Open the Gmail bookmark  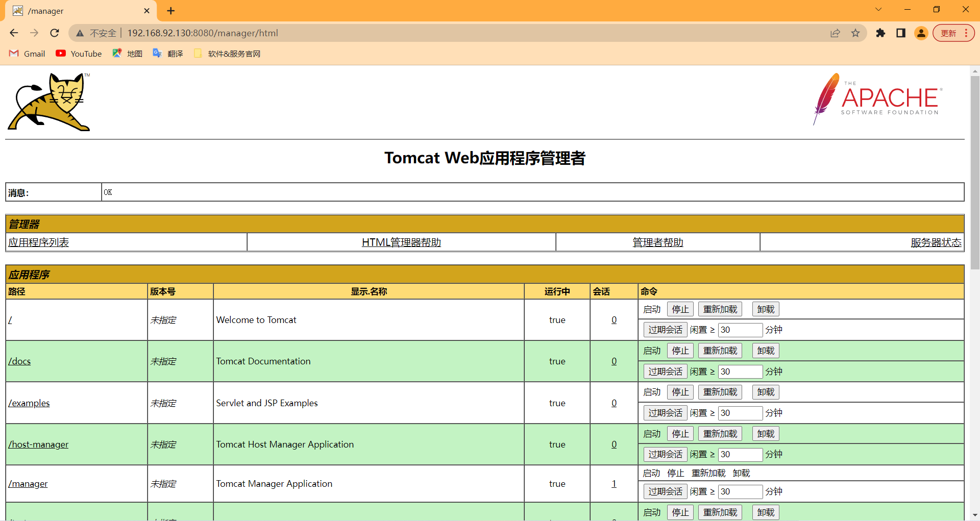[28, 54]
